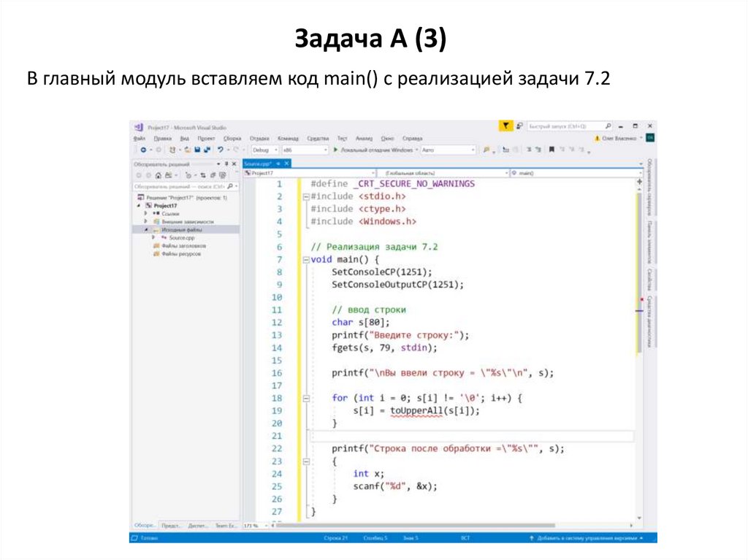Open the Debug configuration dropdown
The height and width of the screenshot is (560, 748).
[264, 150]
